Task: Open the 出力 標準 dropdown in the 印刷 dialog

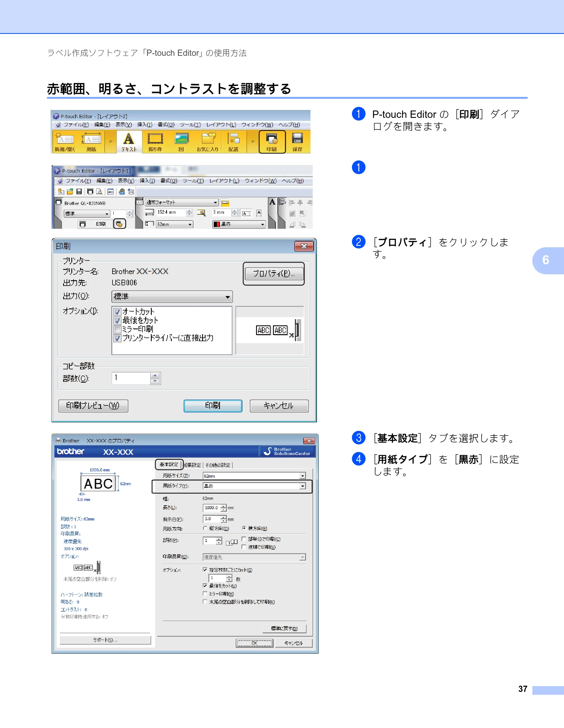Action: [172, 296]
